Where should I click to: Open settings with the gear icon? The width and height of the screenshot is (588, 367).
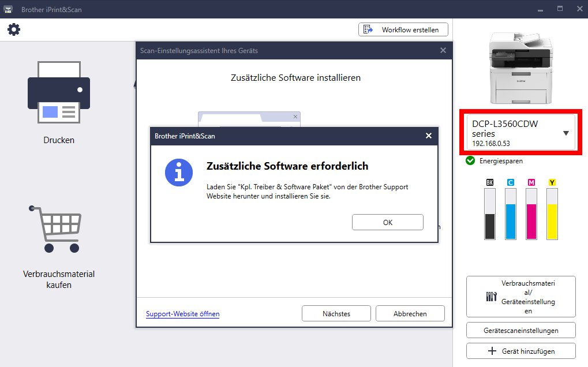pos(14,29)
